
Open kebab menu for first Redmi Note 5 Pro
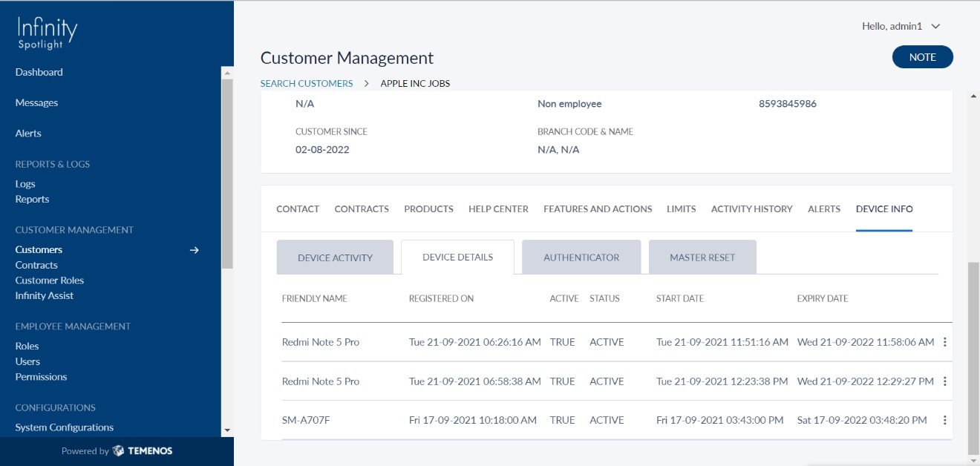(944, 342)
